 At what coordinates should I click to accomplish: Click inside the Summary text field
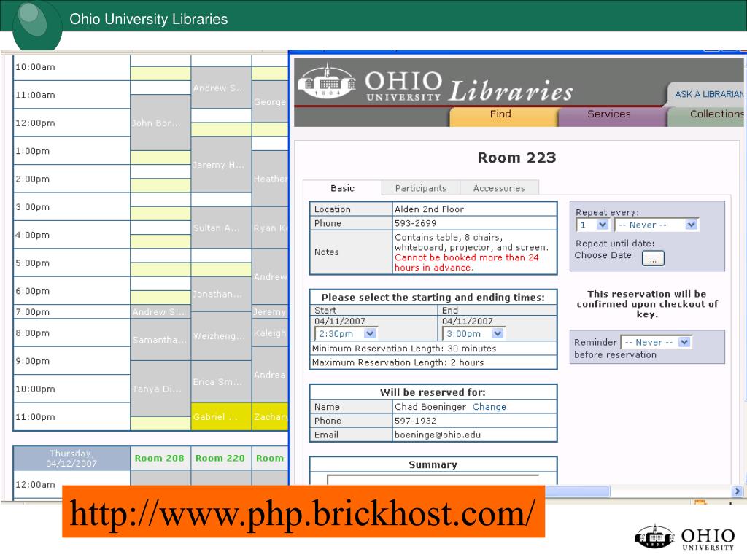point(433,479)
